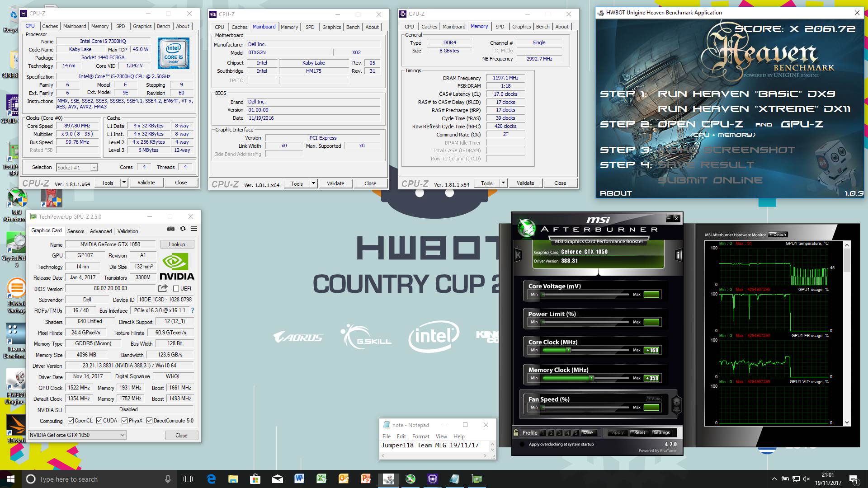Viewport: 868px width, 488px height.
Task: Click Validate in the first CPU-Z window
Action: point(146,183)
